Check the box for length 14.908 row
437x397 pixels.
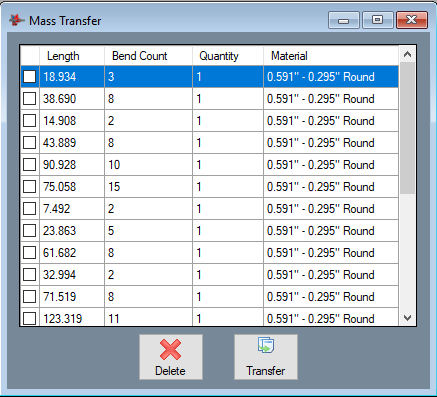(x=30, y=121)
